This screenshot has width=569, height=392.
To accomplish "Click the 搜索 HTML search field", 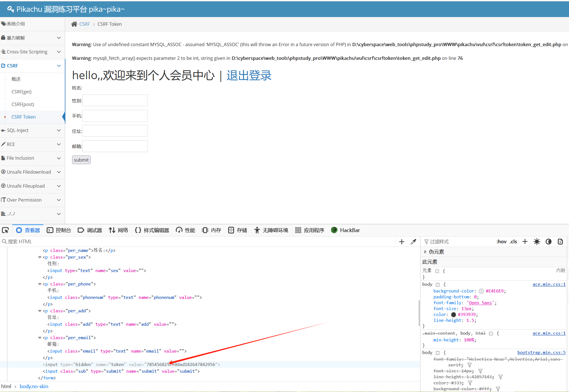I will [28, 242].
